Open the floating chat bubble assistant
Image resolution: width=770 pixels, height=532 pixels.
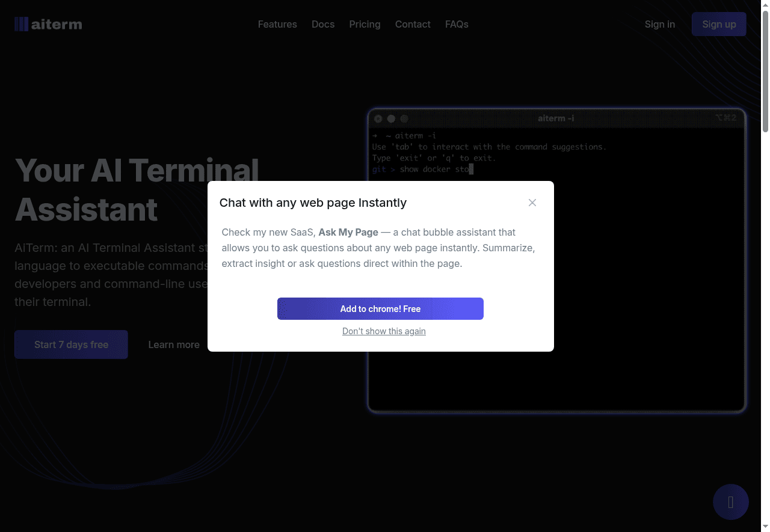click(x=730, y=502)
